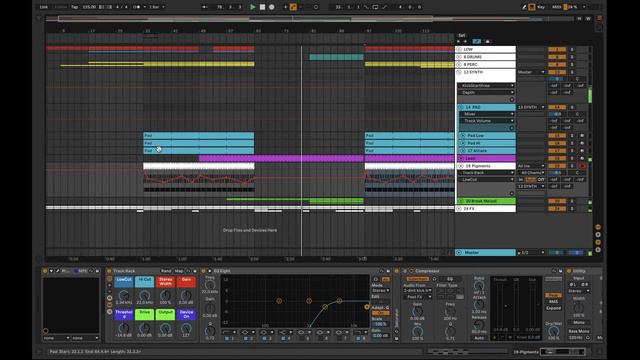640x360 pixels.
Task: Toggle the LOW track activator
Action: coord(557,49)
